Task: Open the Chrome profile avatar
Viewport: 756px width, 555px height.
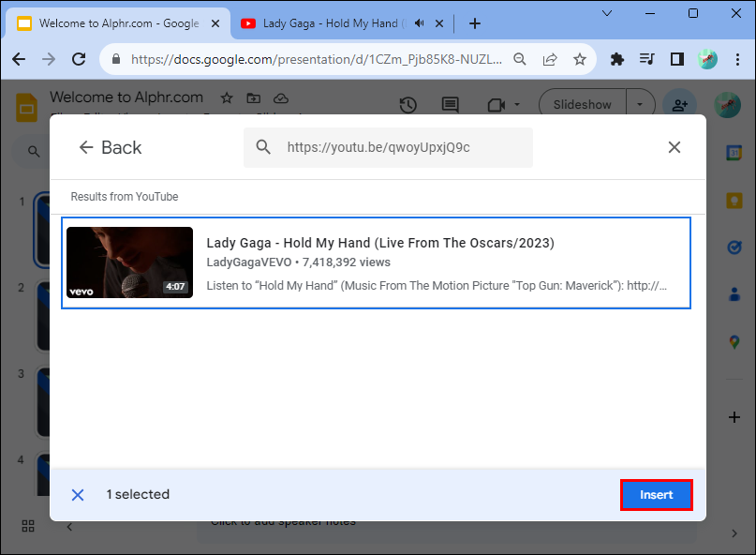Action: (x=707, y=59)
